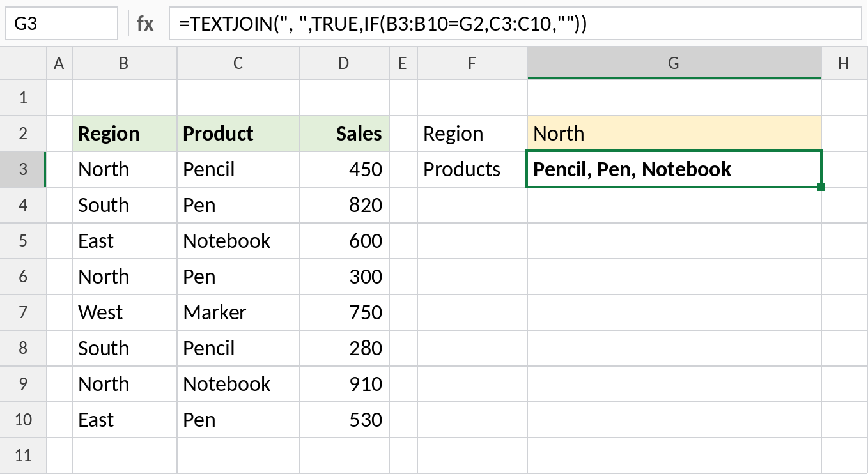
Task: Select column H header
Action: tap(844, 63)
